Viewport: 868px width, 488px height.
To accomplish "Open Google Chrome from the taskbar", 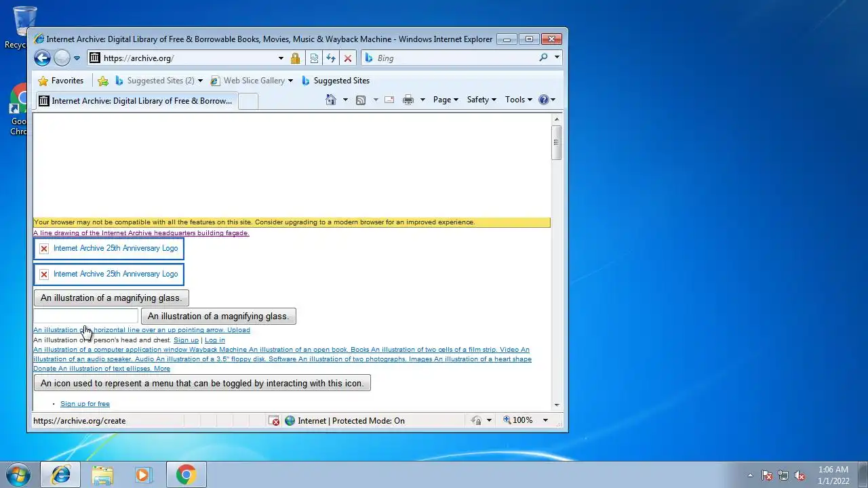I will [x=186, y=474].
